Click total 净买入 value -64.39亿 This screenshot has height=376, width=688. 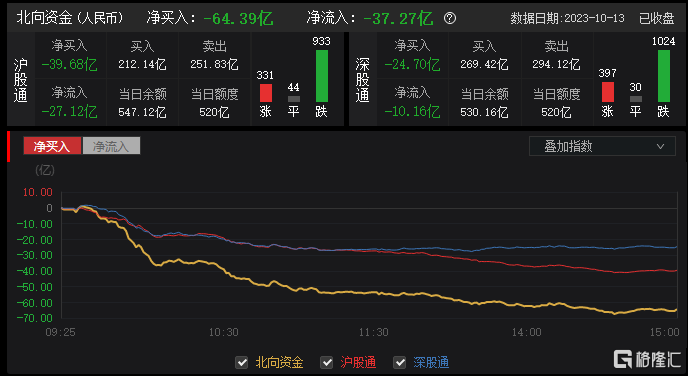[239, 18]
